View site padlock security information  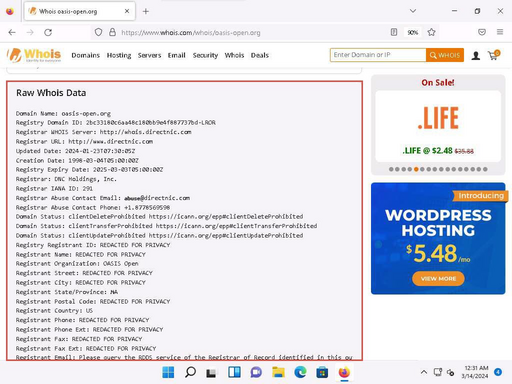[x=113, y=32]
